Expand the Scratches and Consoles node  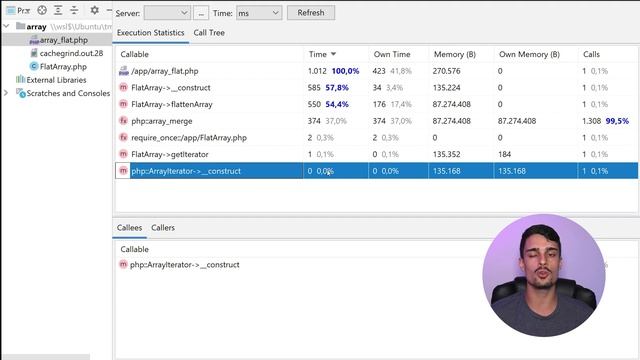click(6, 93)
